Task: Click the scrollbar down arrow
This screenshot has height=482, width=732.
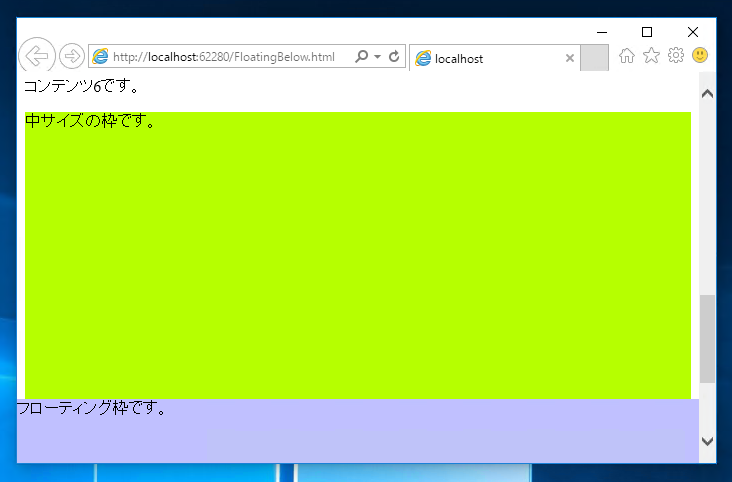Action: click(707, 441)
